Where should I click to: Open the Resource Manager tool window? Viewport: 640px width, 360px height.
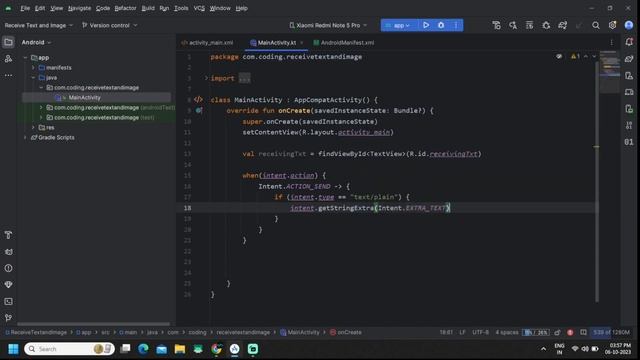tap(8, 59)
